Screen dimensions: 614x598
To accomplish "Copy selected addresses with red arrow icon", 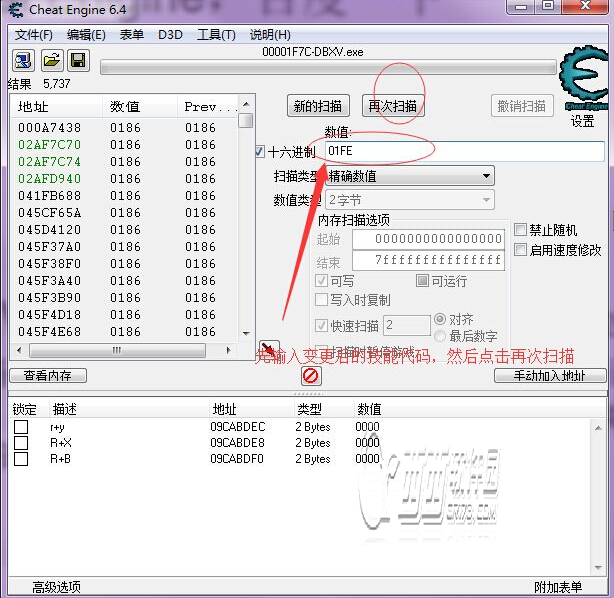I will click(269, 348).
